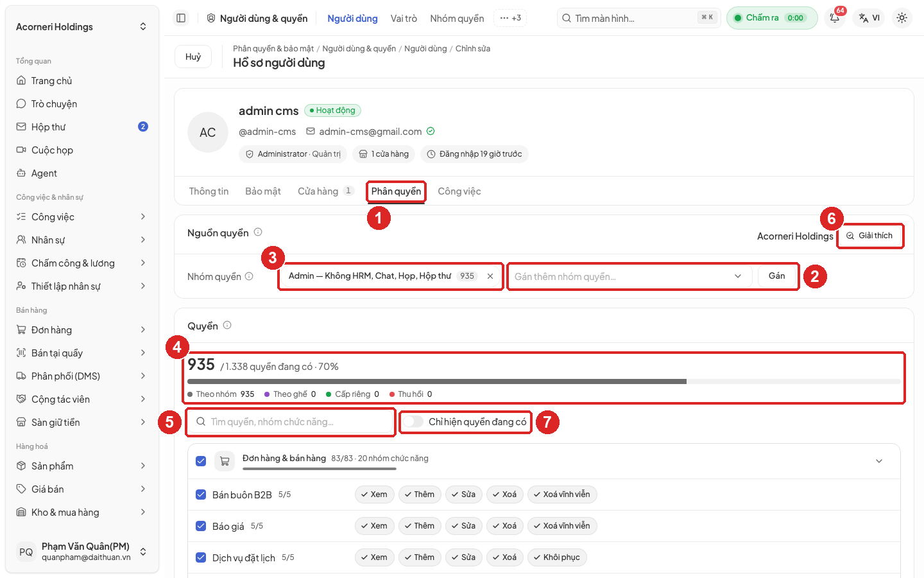Click the Đơn hàng & bán hàng progress bar
The height and width of the screenshot is (578, 924).
320,469
